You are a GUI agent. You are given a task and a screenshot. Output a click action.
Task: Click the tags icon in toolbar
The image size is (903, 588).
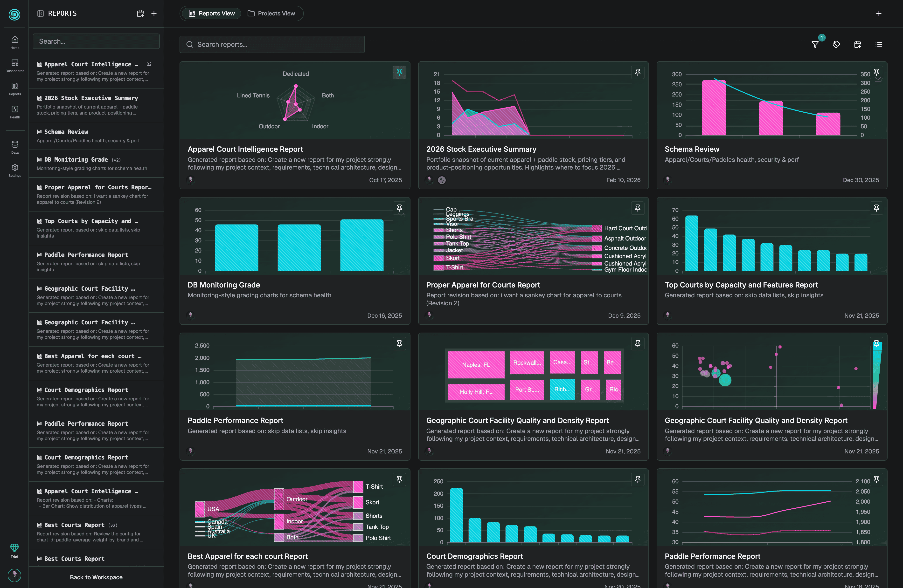[836, 44]
